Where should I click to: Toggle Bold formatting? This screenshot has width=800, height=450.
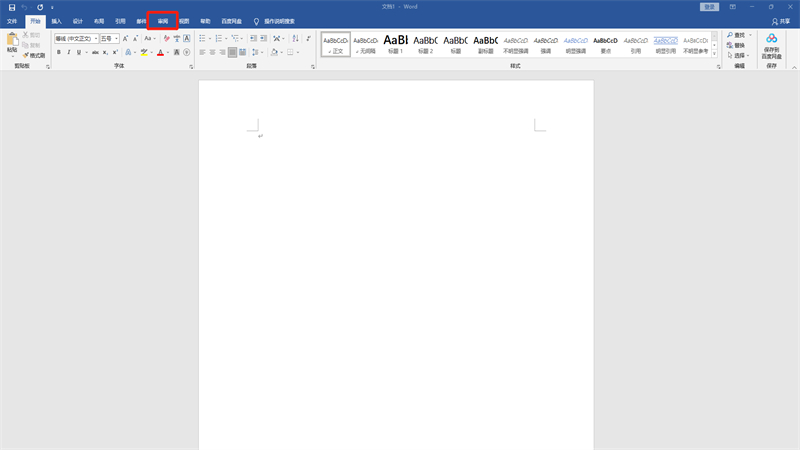(x=59, y=52)
